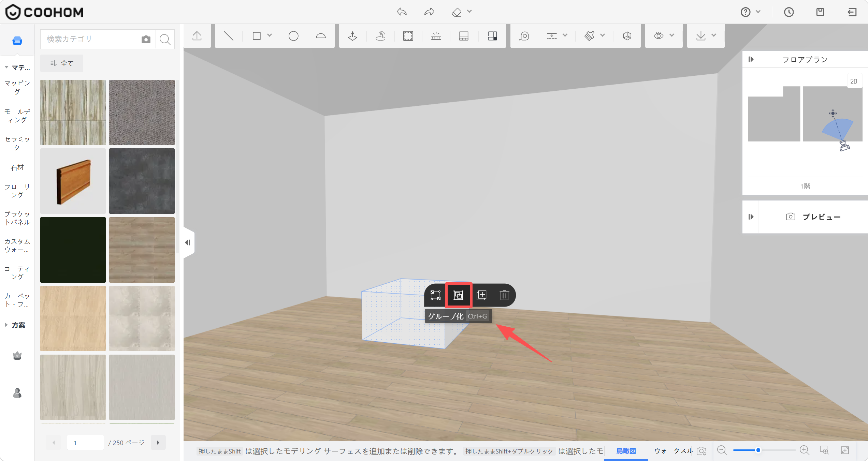
Task: Click the duplicate copy icon in floating toolbar
Action: (481, 295)
